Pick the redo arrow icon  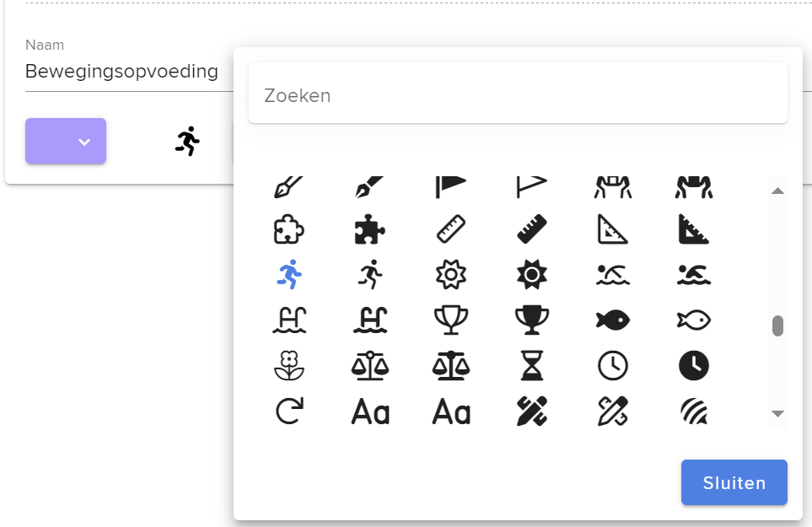point(289,411)
